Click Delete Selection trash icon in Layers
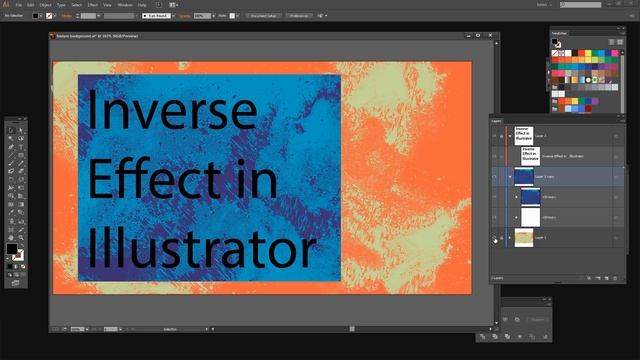 tap(616, 278)
